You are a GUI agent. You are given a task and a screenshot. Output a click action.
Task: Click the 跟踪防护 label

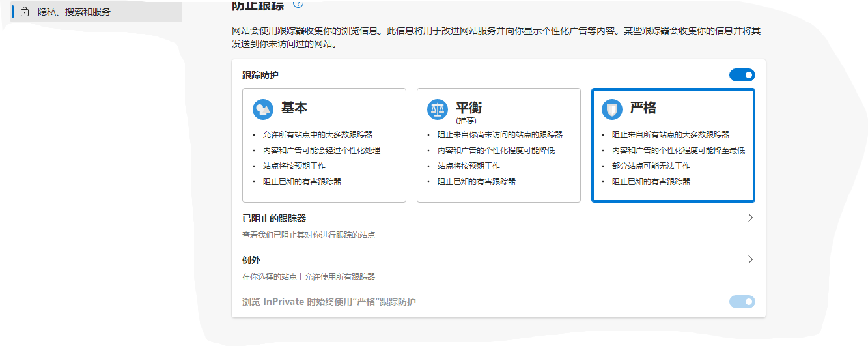[x=260, y=75]
